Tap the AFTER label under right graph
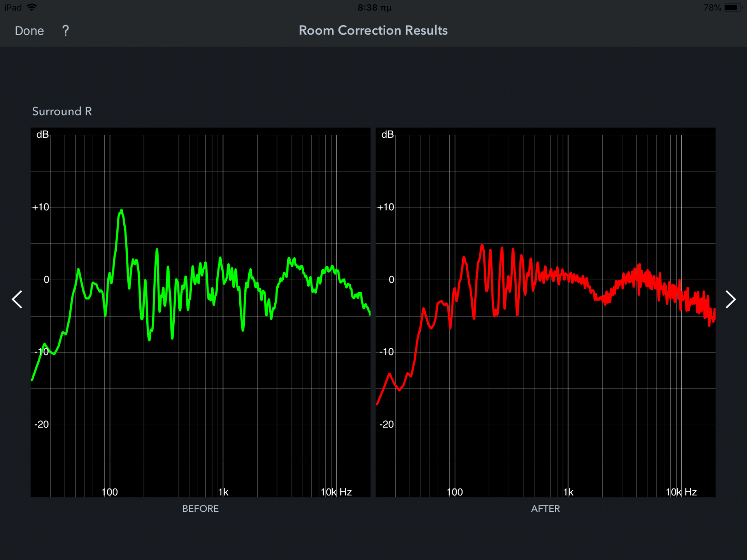This screenshot has width=747, height=560. [545, 509]
